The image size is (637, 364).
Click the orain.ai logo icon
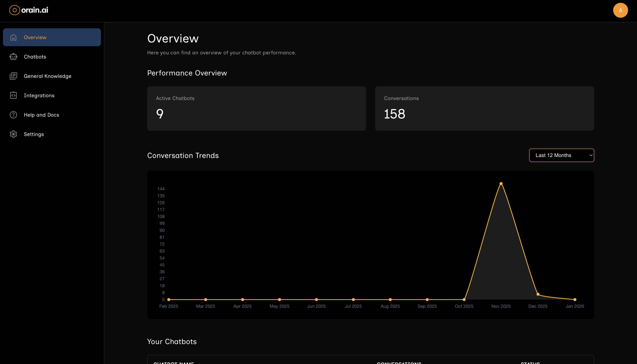[x=14, y=10]
